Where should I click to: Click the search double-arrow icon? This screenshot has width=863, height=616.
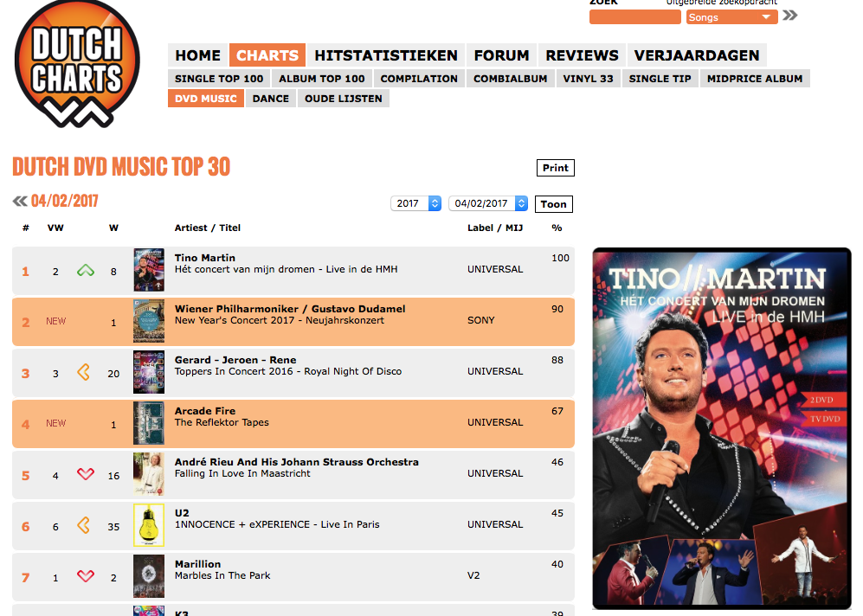[x=789, y=16]
